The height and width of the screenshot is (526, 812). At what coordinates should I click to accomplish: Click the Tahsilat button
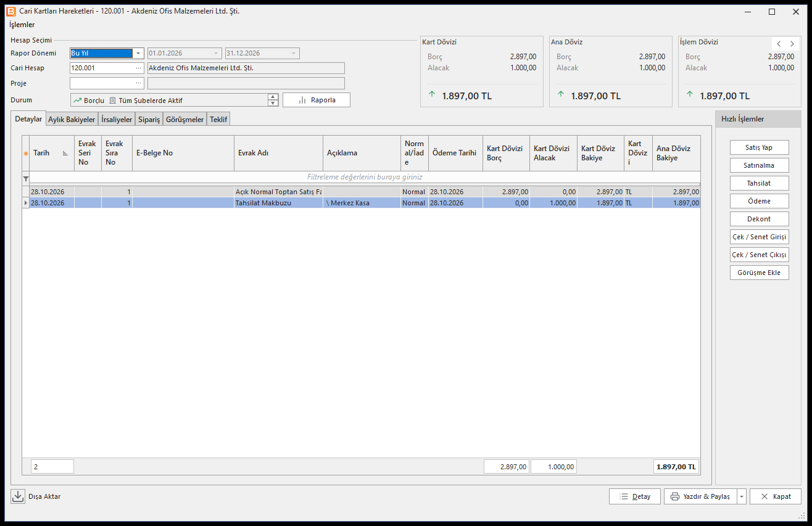click(x=759, y=183)
